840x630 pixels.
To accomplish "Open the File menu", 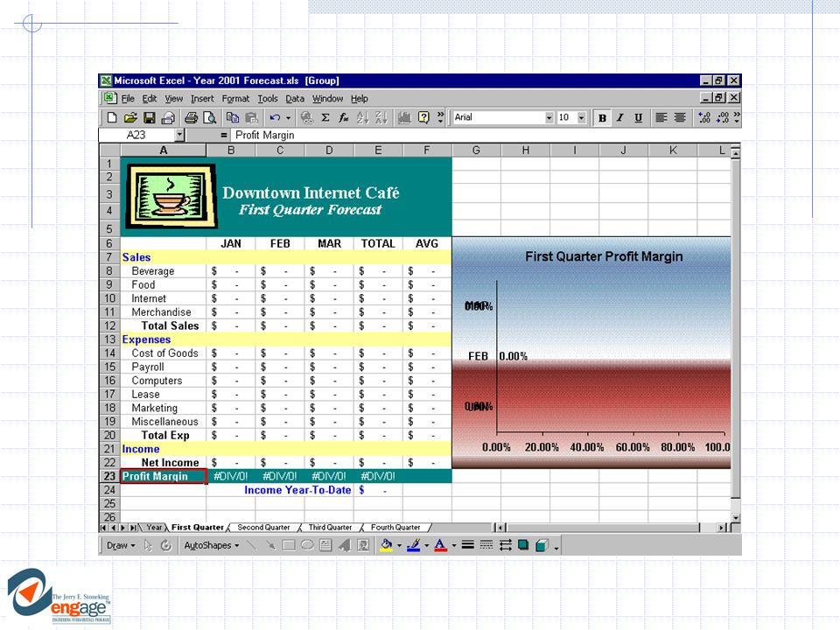I will tap(128, 99).
